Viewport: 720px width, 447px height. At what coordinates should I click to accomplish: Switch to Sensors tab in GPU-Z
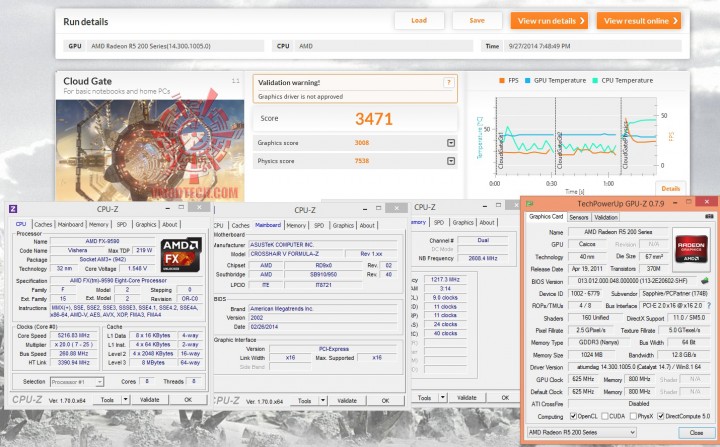(x=579, y=217)
